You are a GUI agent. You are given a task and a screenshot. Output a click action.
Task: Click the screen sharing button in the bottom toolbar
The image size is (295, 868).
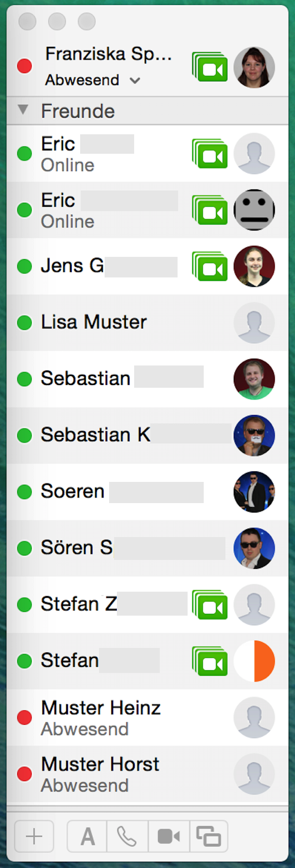[x=209, y=836]
